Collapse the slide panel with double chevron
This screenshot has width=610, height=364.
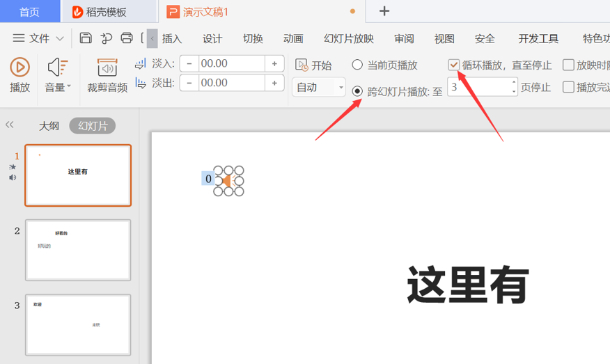tap(10, 125)
